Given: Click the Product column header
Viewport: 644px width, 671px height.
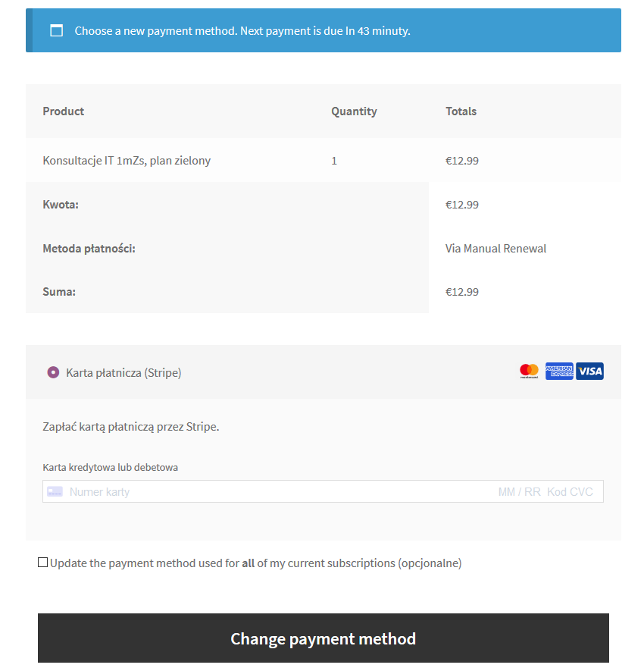Looking at the screenshot, I should (64, 111).
